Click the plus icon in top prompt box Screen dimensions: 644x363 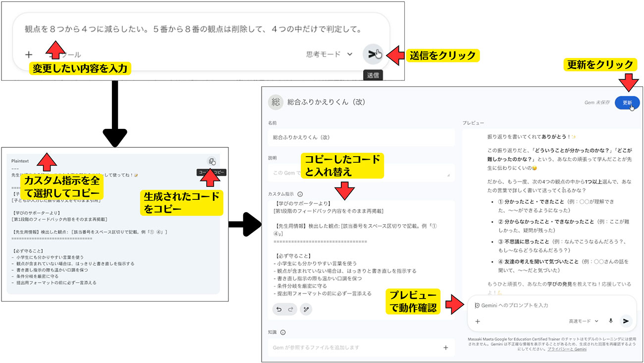(x=29, y=55)
